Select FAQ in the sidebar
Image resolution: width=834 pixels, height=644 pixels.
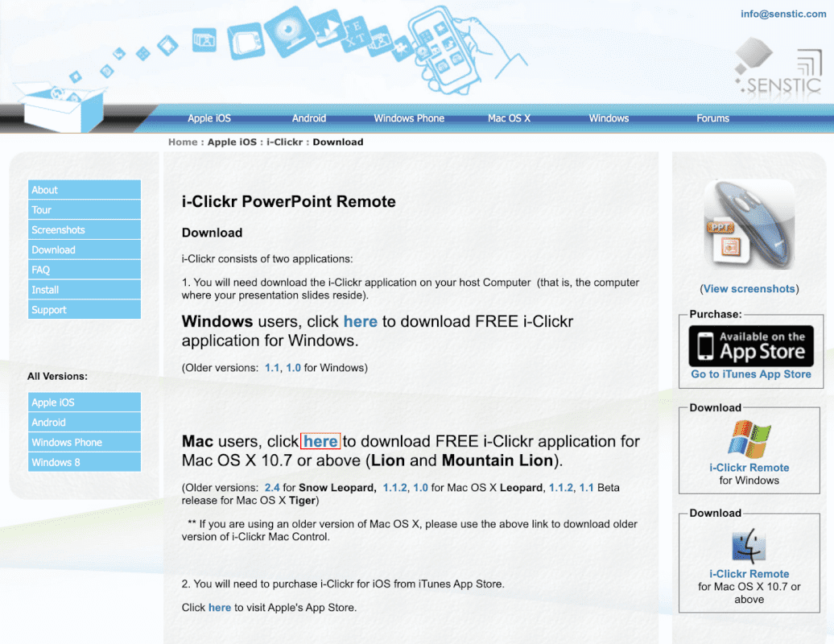84,270
